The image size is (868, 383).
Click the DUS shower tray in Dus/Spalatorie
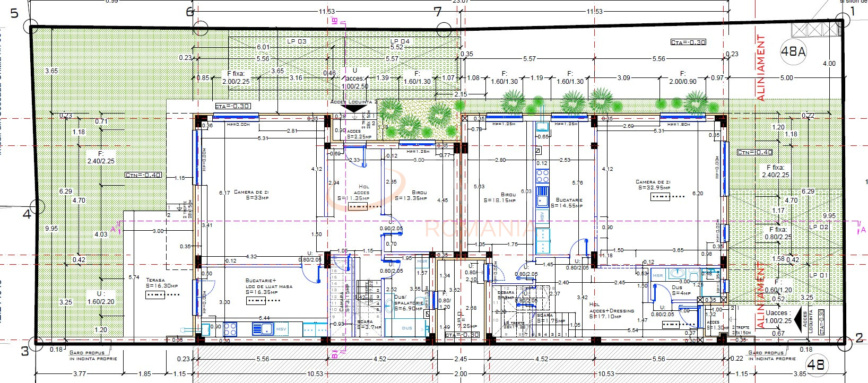coord(406,328)
